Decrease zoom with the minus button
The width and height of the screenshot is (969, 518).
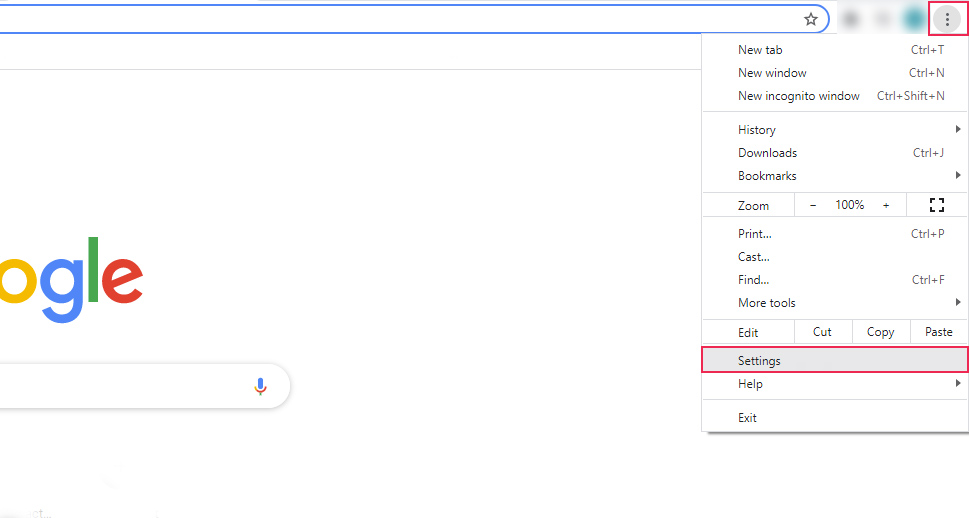click(x=813, y=205)
